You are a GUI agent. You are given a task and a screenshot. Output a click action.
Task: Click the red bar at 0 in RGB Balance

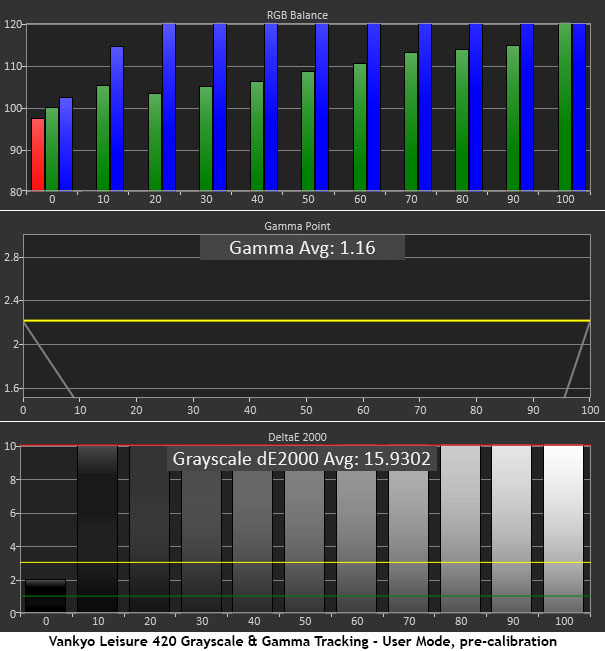[x=38, y=154]
